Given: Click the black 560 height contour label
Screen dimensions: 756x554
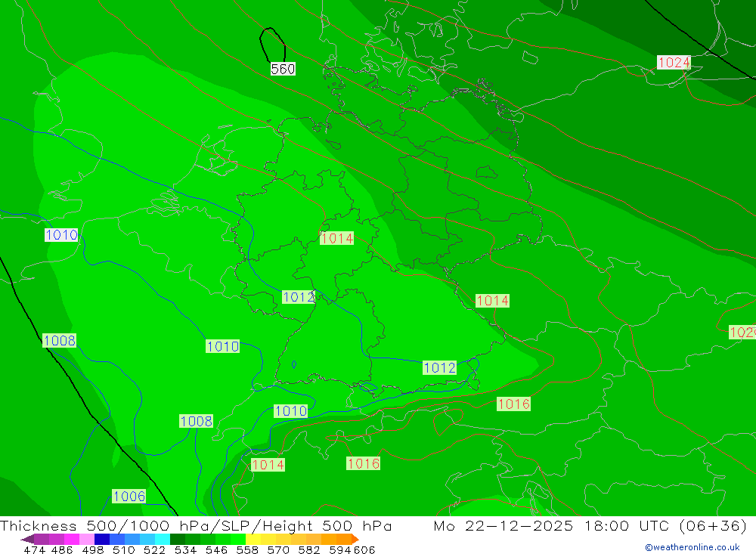Looking at the screenshot, I should pyautogui.click(x=283, y=69).
